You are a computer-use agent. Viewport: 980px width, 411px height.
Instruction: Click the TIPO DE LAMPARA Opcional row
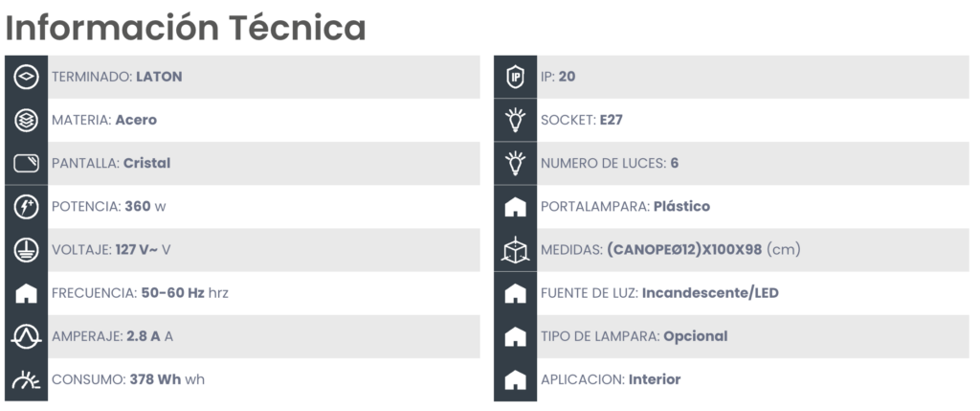(x=731, y=336)
